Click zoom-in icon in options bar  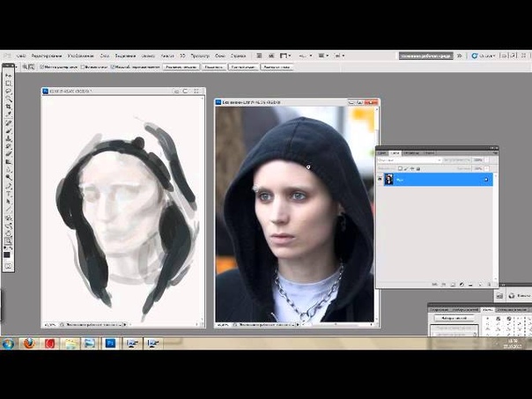(26, 67)
